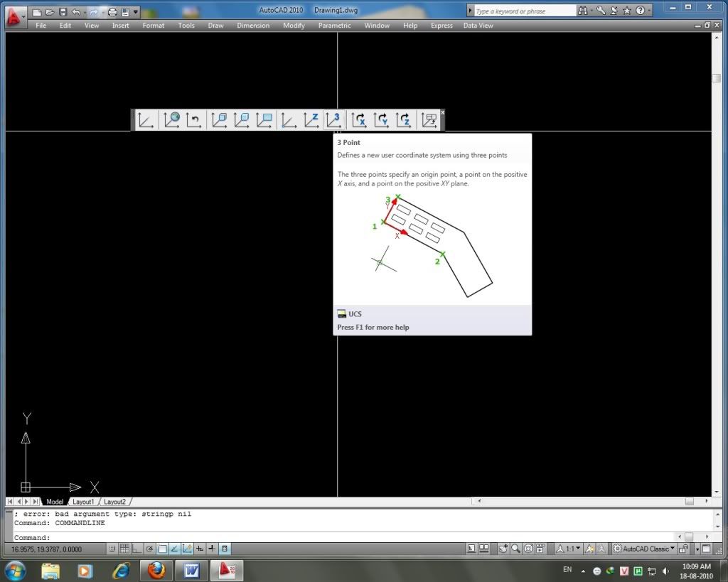728x582 pixels.
Task: Click the Undo arrow in quick access toolbar
Action: point(76,12)
